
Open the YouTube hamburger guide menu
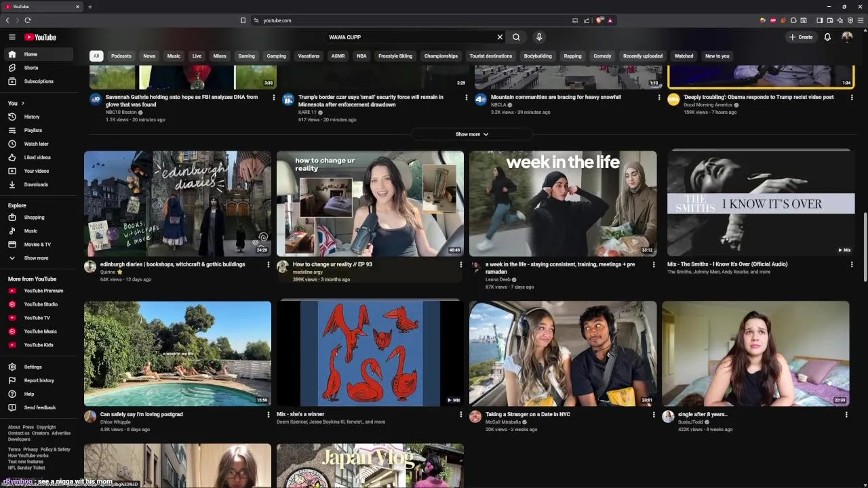tap(12, 37)
